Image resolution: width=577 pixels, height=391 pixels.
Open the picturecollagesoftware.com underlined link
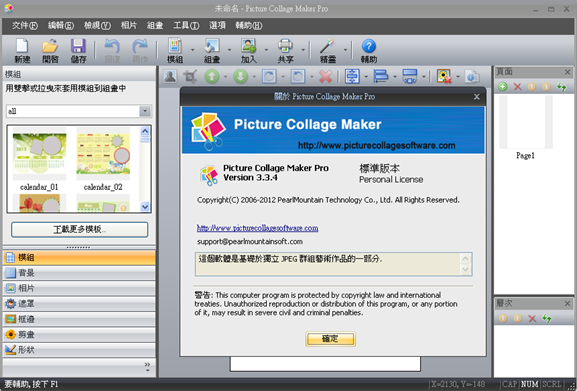(258, 228)
